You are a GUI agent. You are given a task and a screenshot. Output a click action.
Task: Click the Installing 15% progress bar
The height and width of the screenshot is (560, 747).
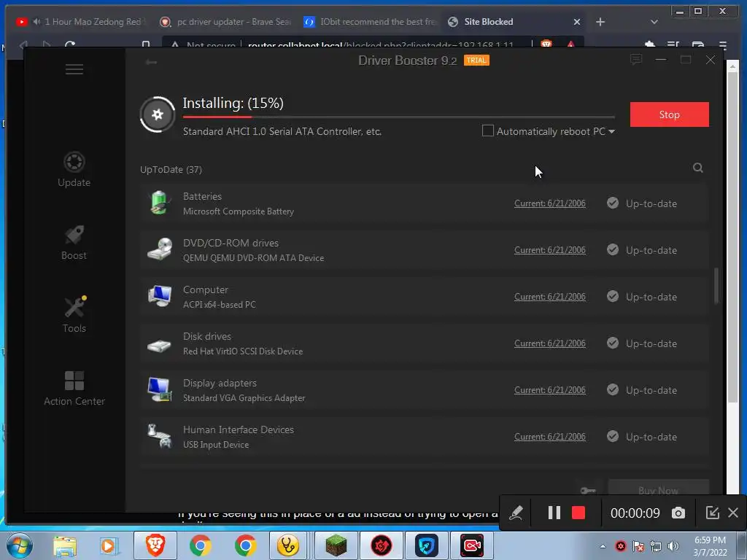pos(399,117)
